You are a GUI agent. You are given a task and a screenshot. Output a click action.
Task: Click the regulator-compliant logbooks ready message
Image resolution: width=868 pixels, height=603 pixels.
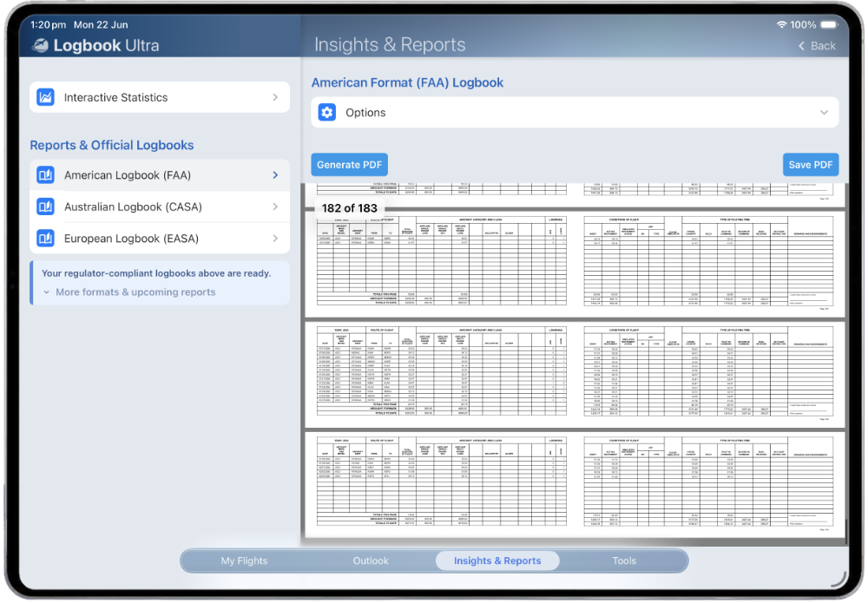(156, 273)
